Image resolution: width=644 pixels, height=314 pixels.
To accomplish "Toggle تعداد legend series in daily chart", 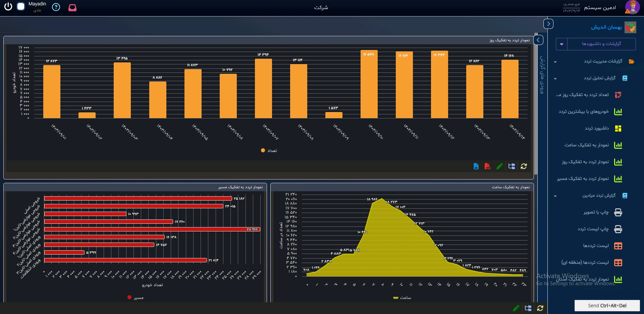I will pos(269,151).
